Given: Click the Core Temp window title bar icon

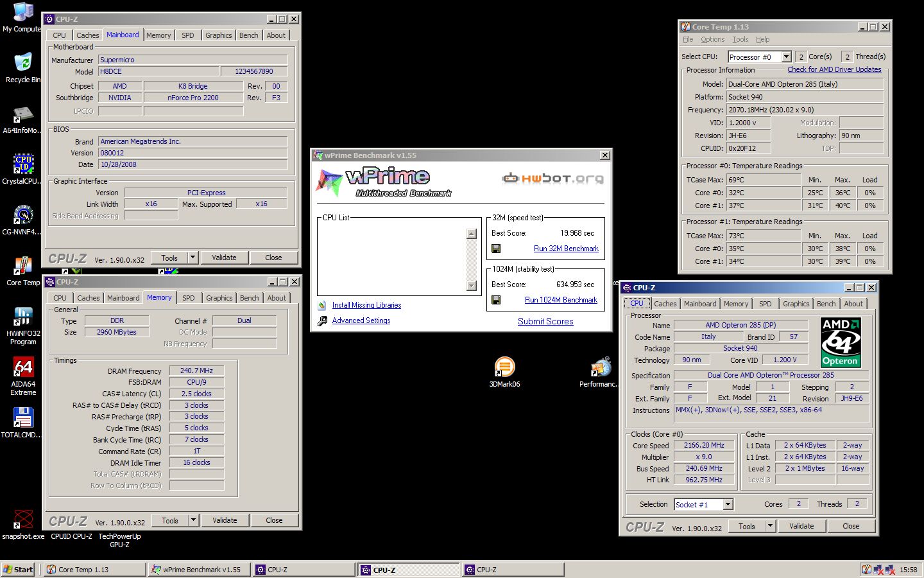Looking at the screenshot, I should coord(686,27).
